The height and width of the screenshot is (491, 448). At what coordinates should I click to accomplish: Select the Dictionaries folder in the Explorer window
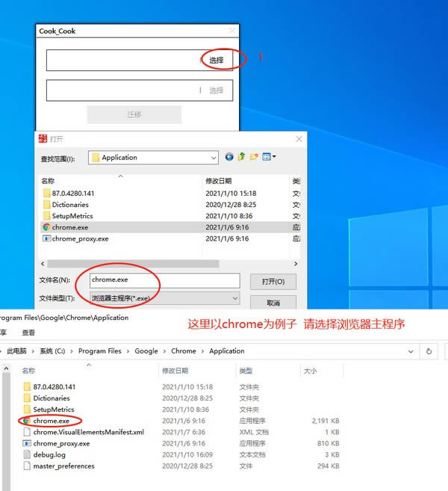tap(51, 398)
